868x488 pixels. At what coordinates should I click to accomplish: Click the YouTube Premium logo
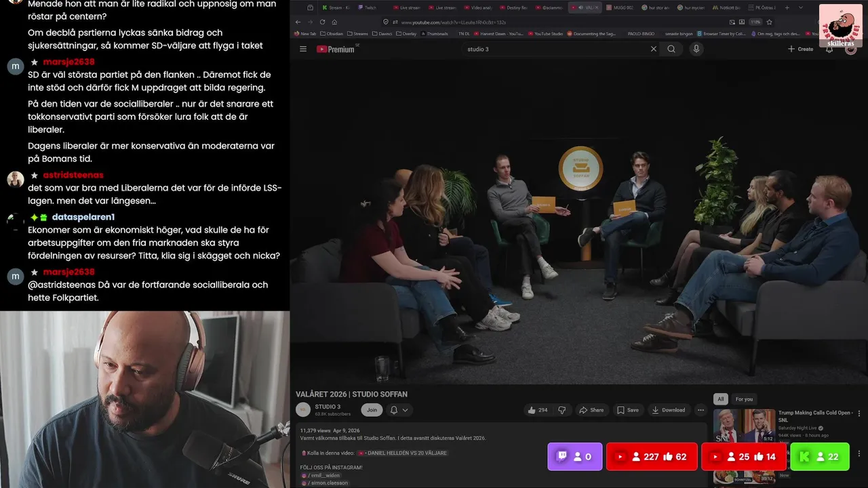click(336, 49)
